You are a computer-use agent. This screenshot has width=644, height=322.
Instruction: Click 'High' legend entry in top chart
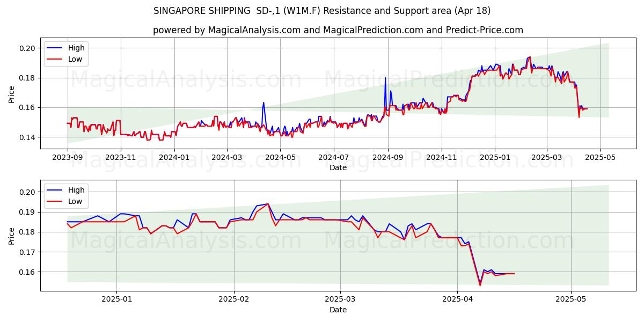pos(76,48)
